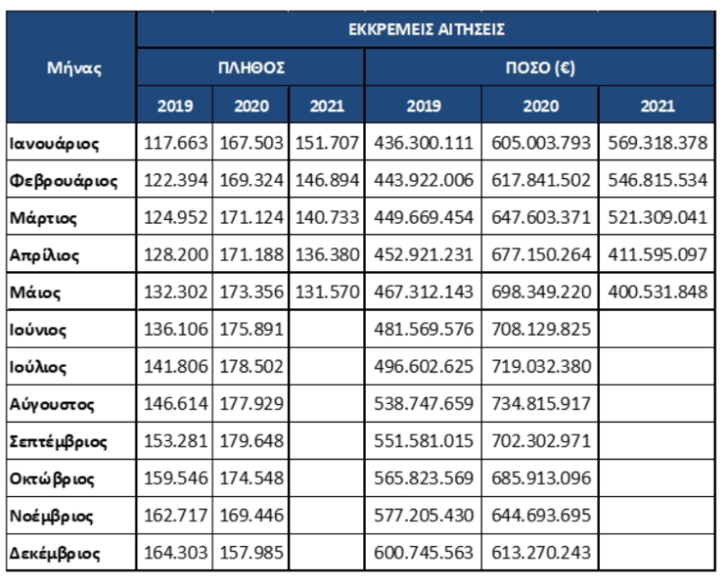Viewport: 728px width, 586px height.
Task: Select the amount 400.531.848
Action: (657, 292)
